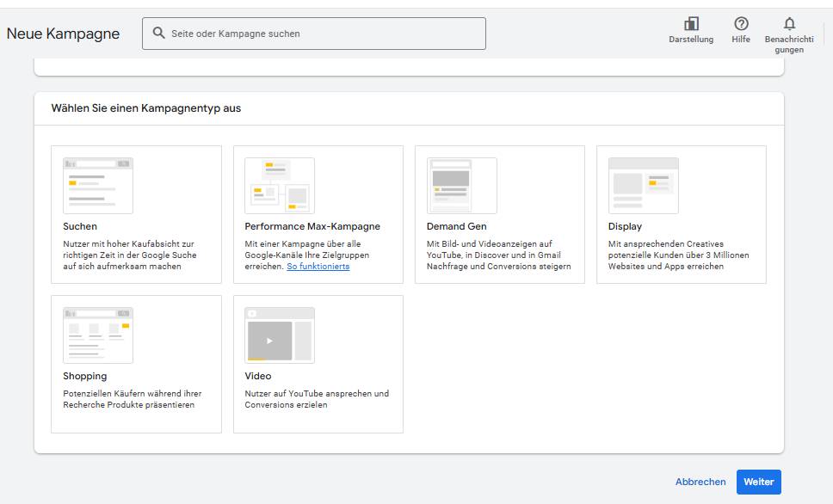The width and height of the screenshot is (833, 504).
Task: Select the Suchen campaign type title
Action: tap(80, 226)
